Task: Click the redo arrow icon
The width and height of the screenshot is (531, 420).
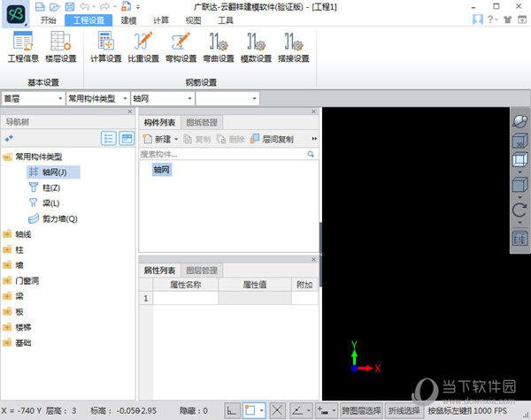Action: [105, 6]
